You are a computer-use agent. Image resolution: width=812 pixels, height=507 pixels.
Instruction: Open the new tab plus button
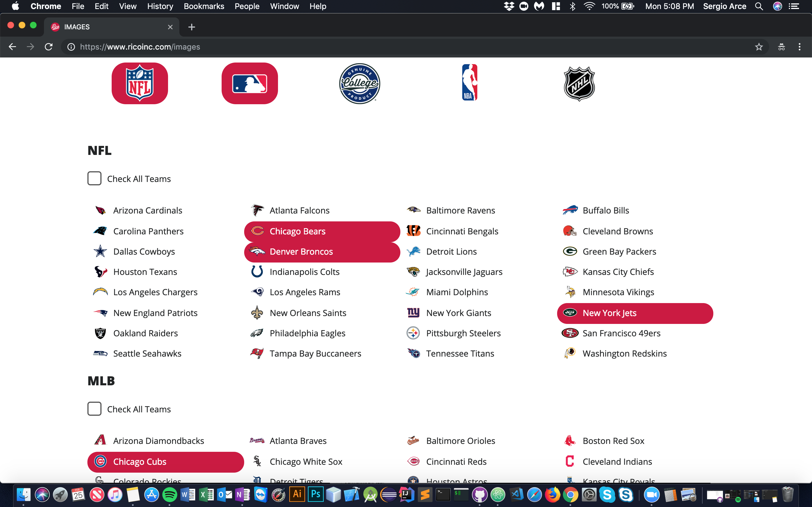pos(192,27)
